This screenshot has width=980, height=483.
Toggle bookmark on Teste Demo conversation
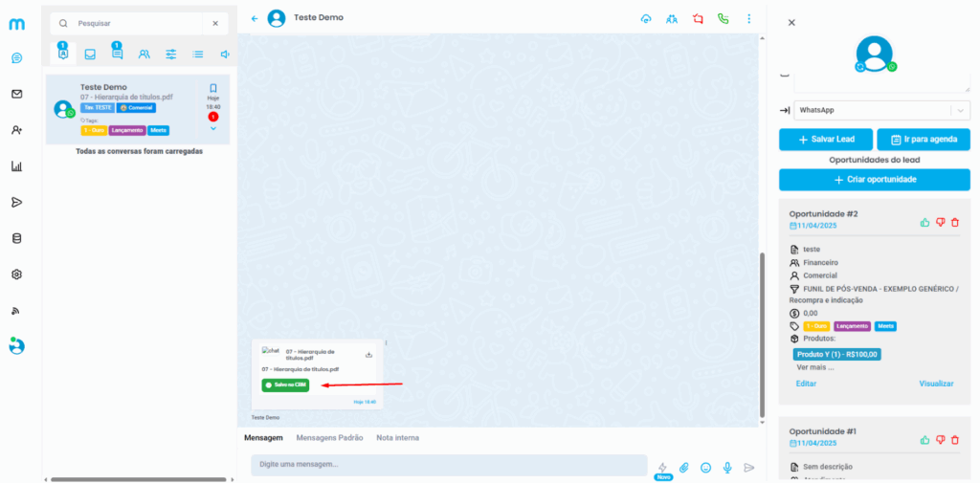[213, 88]
